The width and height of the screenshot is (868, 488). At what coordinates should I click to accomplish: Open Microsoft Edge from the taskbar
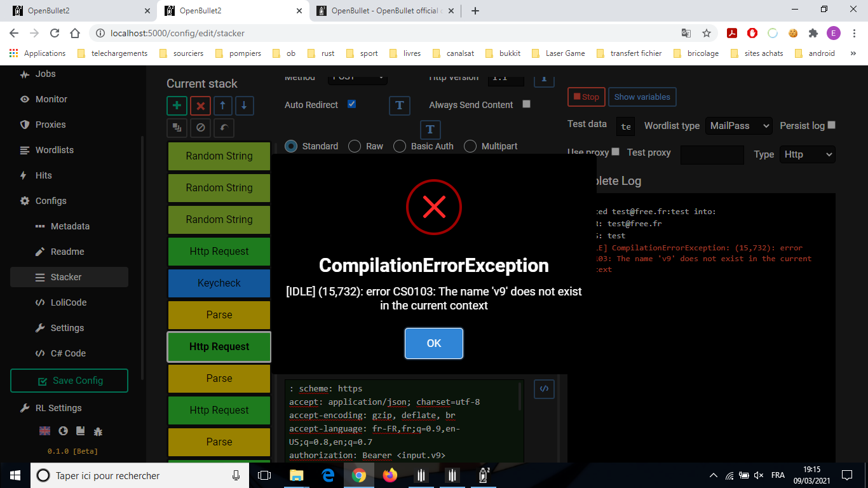[328, 475]
